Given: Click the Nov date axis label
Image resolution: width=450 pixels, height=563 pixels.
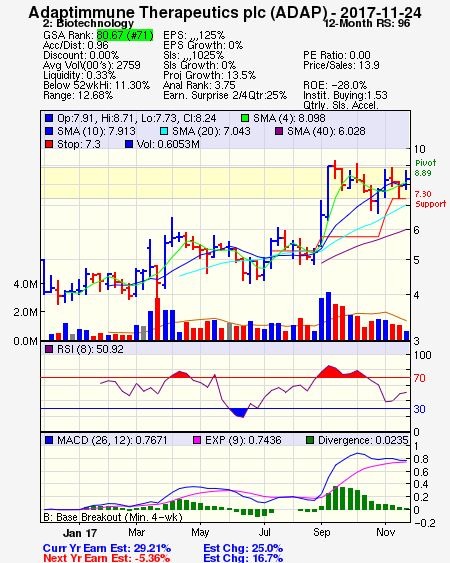Looking at the screenshot, I should pyautogui.click(x=385, y=532).
